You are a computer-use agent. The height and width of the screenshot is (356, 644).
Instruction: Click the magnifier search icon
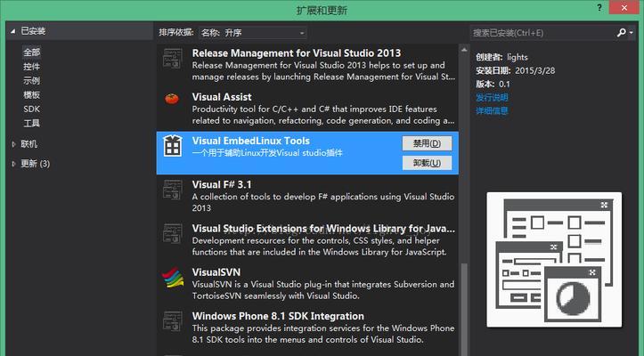point(622,32)
